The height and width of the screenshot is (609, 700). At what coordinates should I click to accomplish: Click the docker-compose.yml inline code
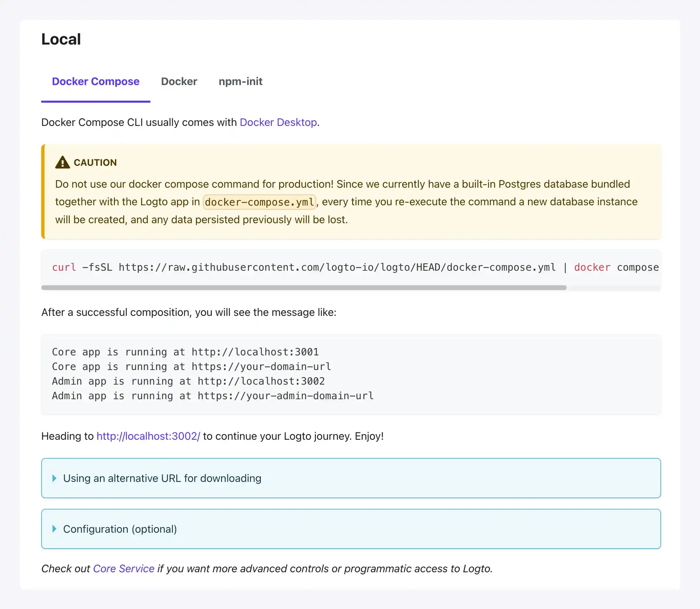click(x=259, y=202)
